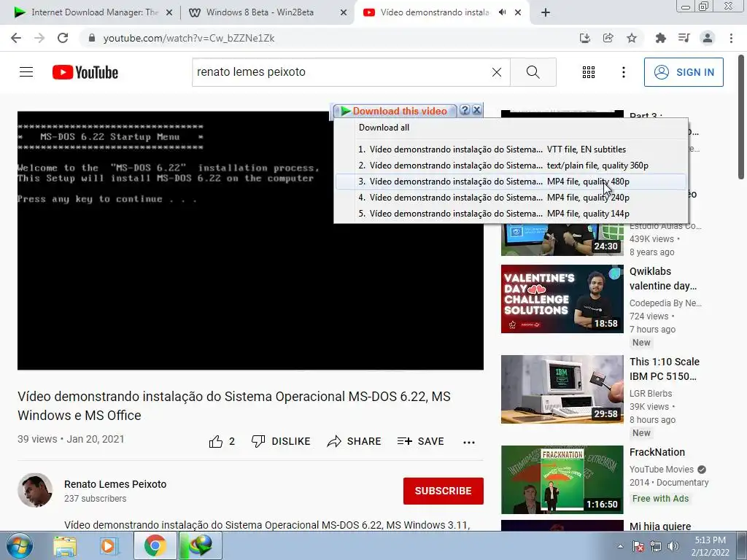Open Internet Download Manager taskbar icon
This screenshot has width=747, height=560.
pyautogui.click(x=200, y=546)
